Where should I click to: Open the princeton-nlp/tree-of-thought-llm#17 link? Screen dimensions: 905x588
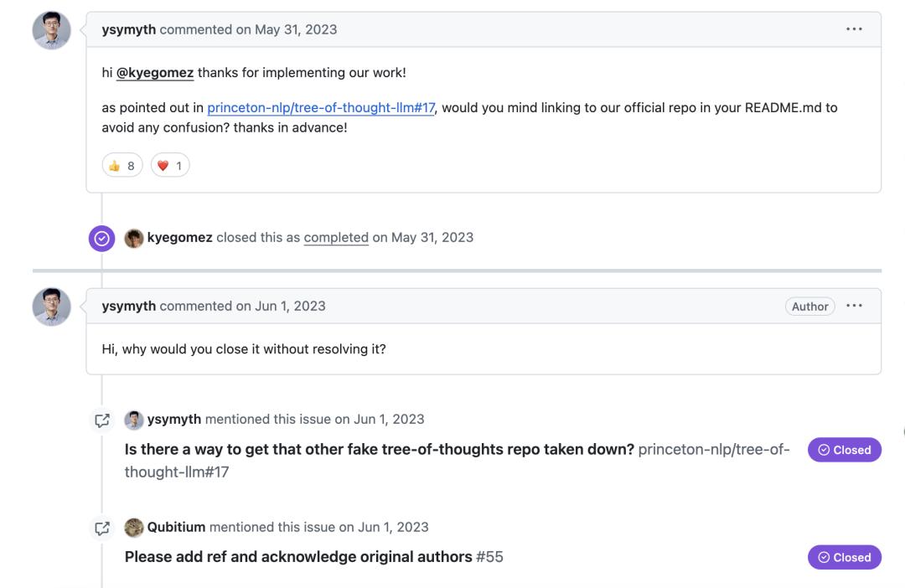coord(321,108)
